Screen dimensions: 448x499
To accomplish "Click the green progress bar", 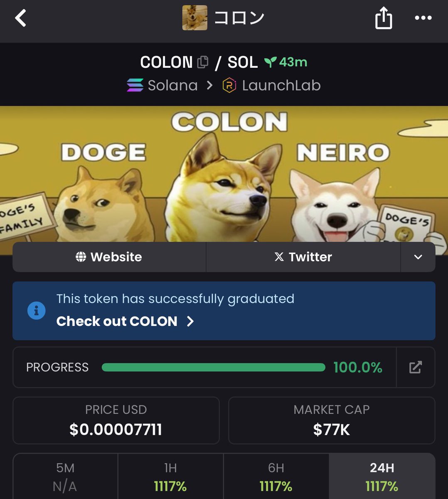I will pos(214,367).
